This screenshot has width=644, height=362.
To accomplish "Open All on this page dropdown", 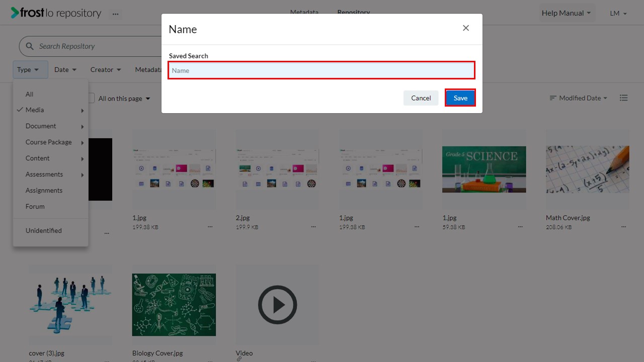I will (124, 99).
